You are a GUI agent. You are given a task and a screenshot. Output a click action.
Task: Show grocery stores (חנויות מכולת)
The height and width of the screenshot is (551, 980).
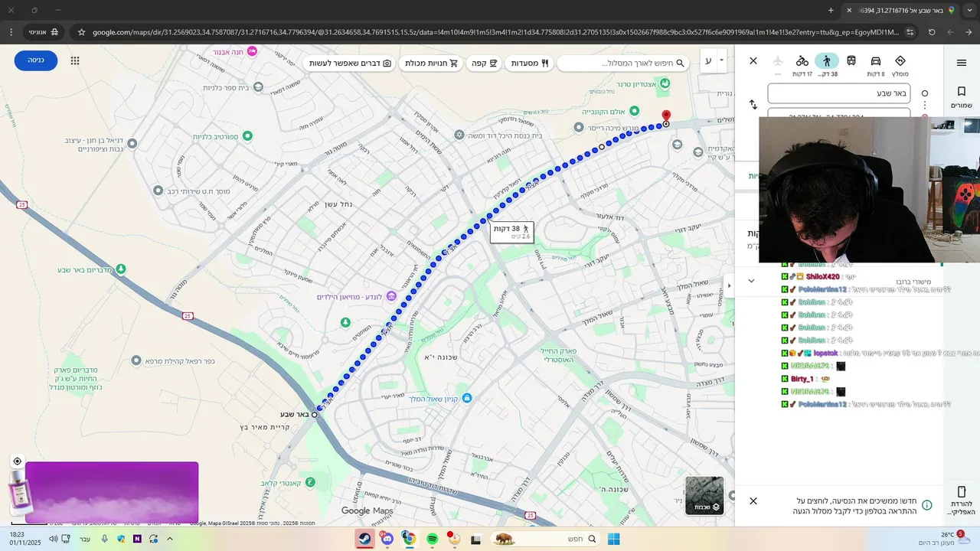431,64
